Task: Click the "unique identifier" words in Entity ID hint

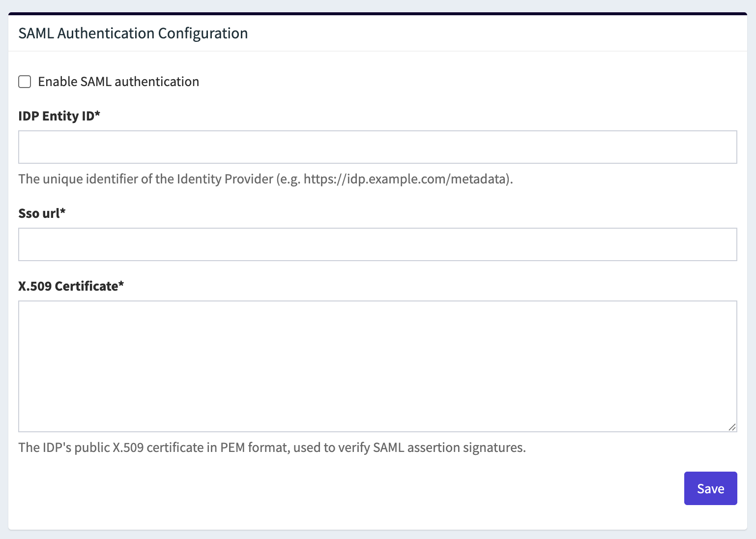Action: (x=90, y=179)
